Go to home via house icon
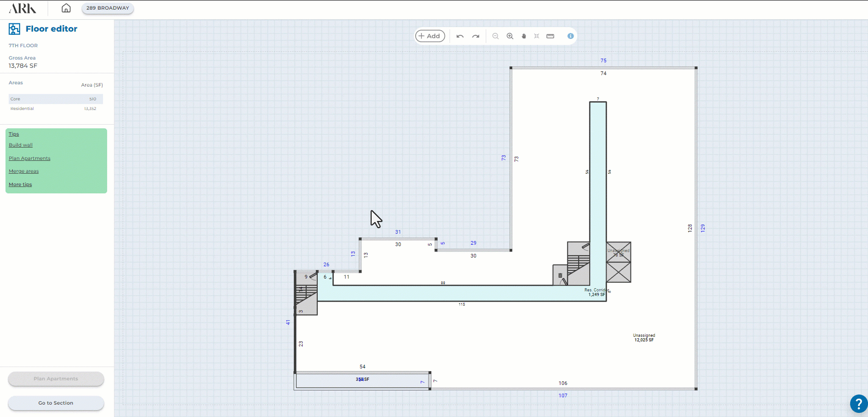 66,8
